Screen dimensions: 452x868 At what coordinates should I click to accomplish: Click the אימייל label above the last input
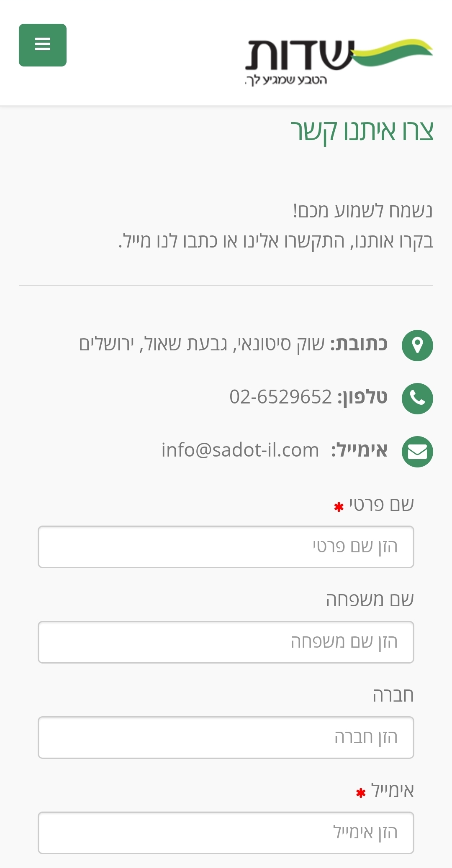tap(392, 791)
